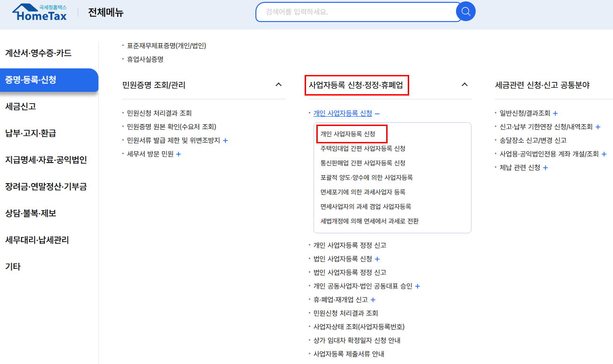The width and height of the screenshot is (613, 364).
Task: Collapse the 민원증명 조회/관리 section
Action: [279, 85]
